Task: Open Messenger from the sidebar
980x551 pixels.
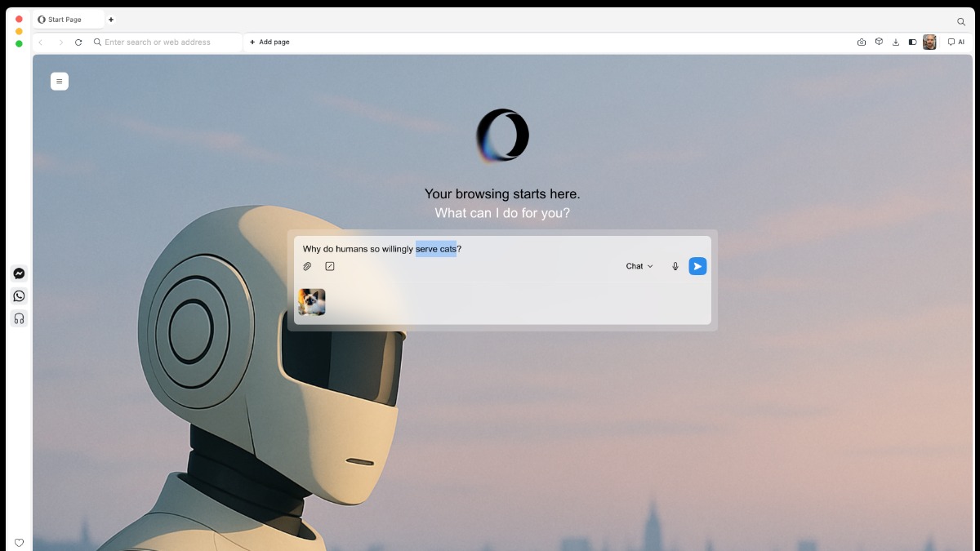Action: click(19, 274)
